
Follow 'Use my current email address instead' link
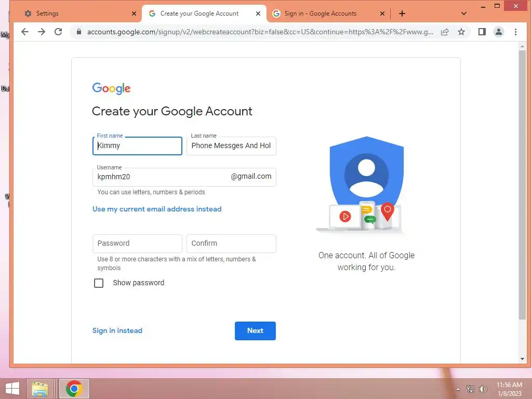[x=157, y=209]
